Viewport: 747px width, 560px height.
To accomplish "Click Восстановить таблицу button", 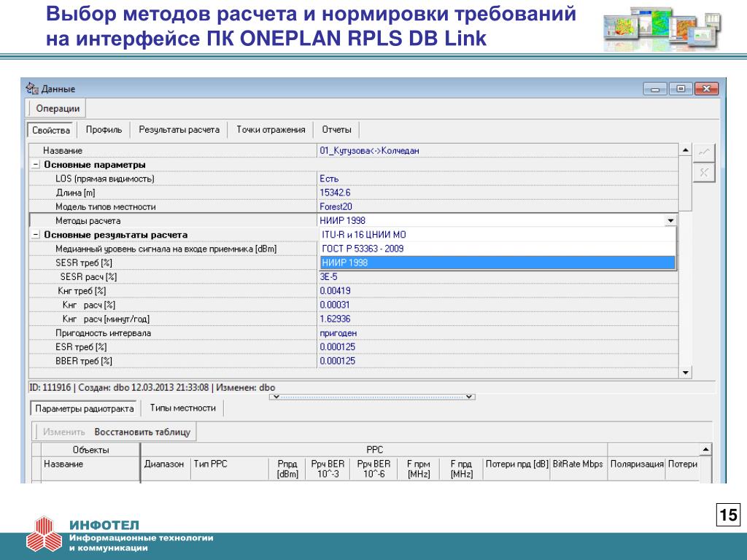I will tap(142, 432).
